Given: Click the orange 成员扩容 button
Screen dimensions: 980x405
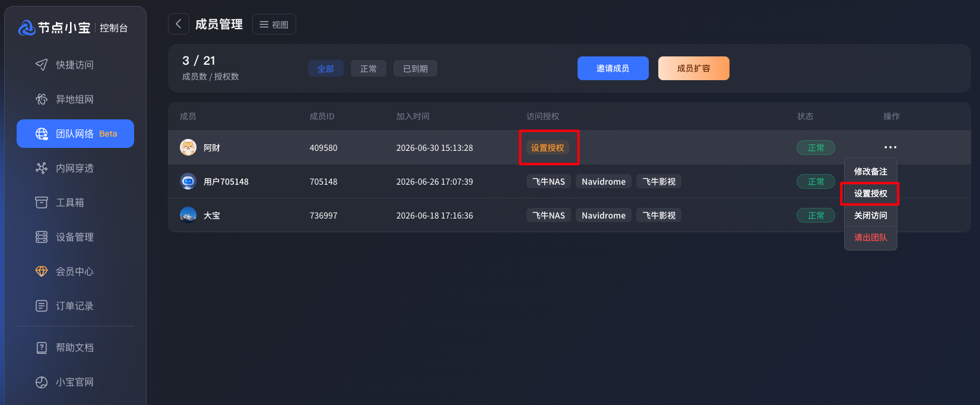Looking at the screenshot, I should click(694, 68).
